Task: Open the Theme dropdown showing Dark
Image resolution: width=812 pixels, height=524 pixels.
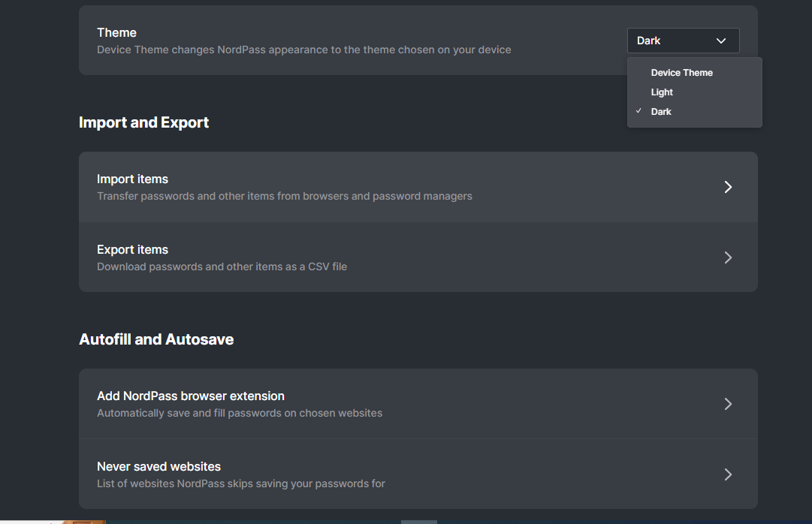Action: tap(683, 41)
